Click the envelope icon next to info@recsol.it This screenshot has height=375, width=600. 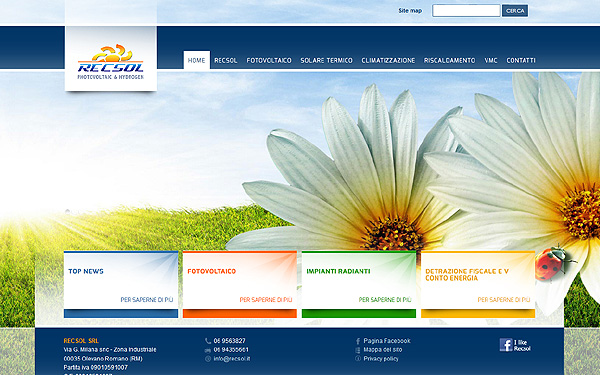[x=208, y=359]
